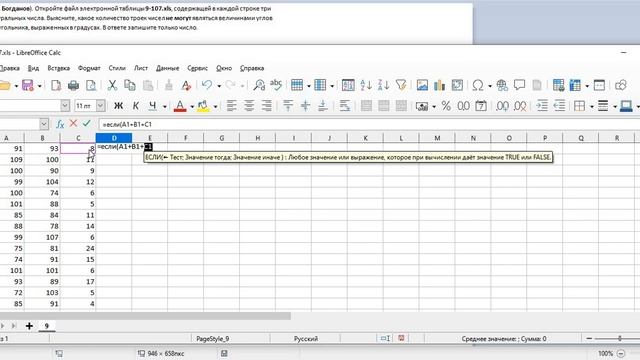Screen dimensions: 640x360
Task: Open Print Preview icon
Action: pyautogui.click(x=91, y=85)
